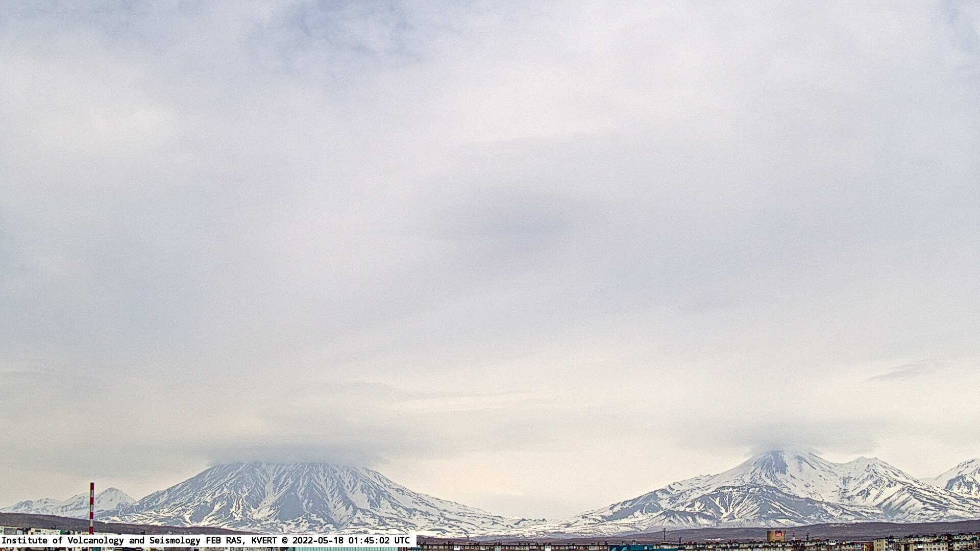
Task: Click the "KVERT" label in the caption
Action: tap(264, 540)
